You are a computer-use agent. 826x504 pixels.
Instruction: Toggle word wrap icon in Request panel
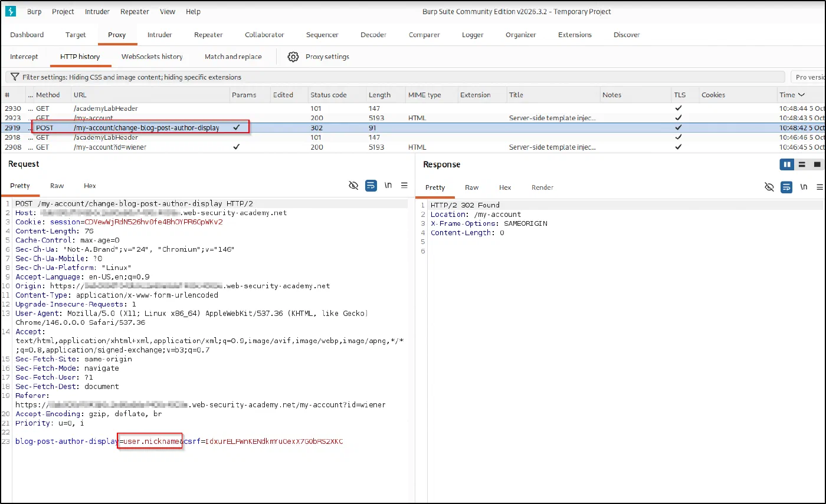[x=371, y=185]
